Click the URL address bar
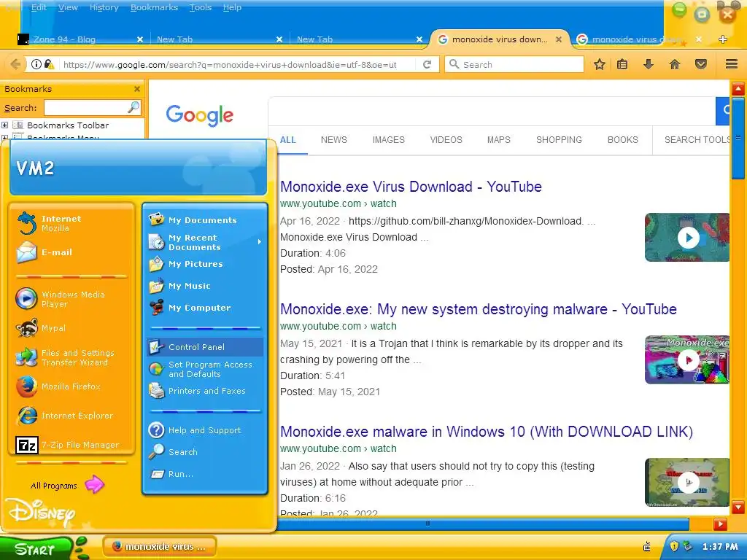This screenshot has height=560, width=747. click(x=230, y=64)
